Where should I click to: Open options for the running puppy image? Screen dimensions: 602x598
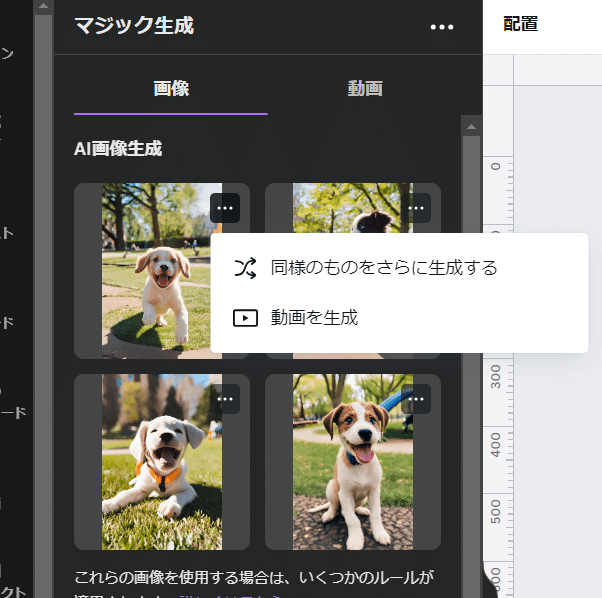coord(225,208)
